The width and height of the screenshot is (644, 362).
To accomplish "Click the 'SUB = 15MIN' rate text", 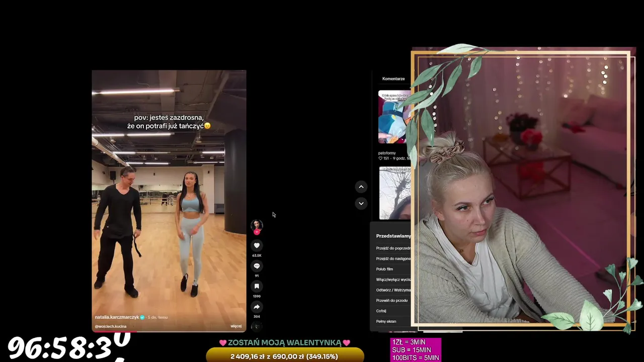I will pos(412,350).
